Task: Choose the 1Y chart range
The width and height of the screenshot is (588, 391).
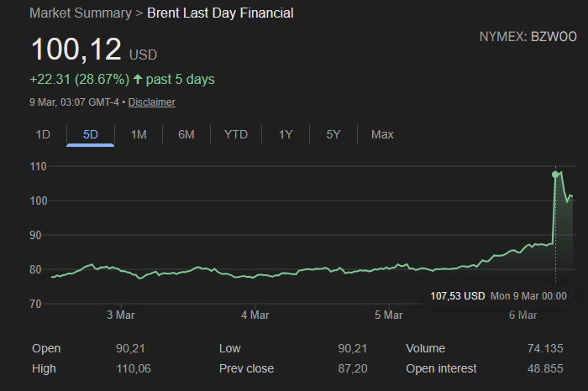Action: [286, 134]
